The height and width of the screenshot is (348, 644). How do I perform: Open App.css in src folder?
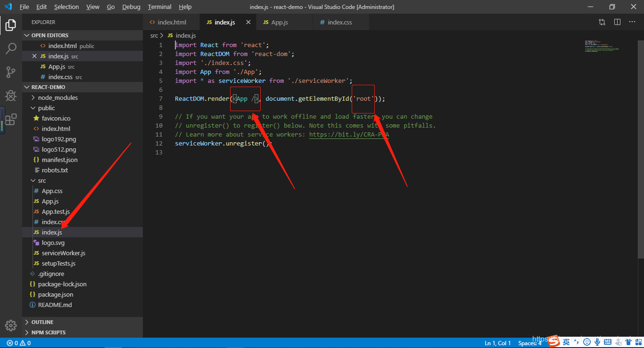pyautogui.click(x=83, y=191)
